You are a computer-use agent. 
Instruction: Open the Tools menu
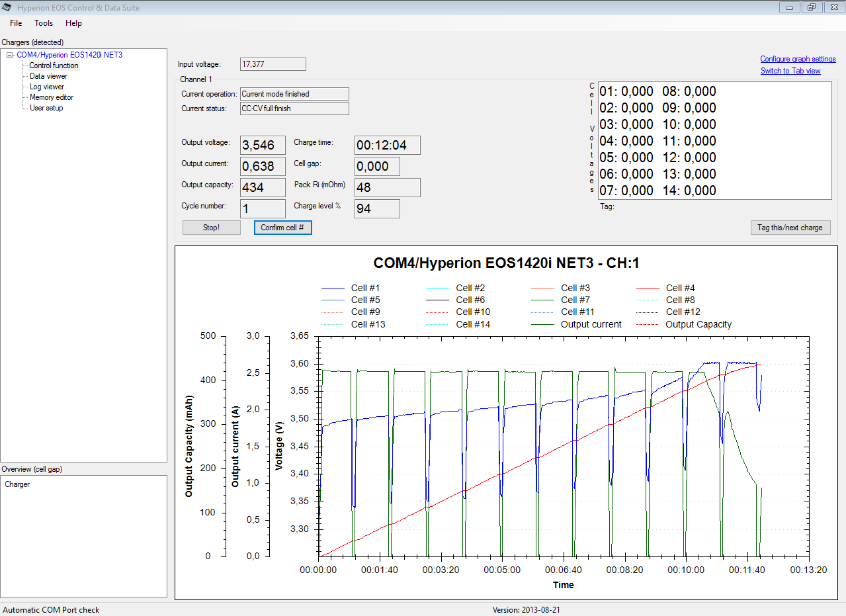[x=44, y=23]
